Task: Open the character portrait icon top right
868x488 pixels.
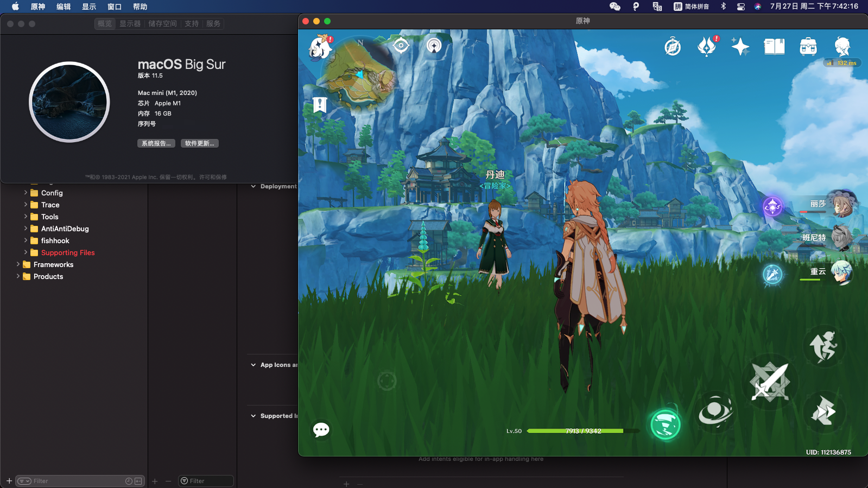Action: pyautogui.click(x=842, y=47)
